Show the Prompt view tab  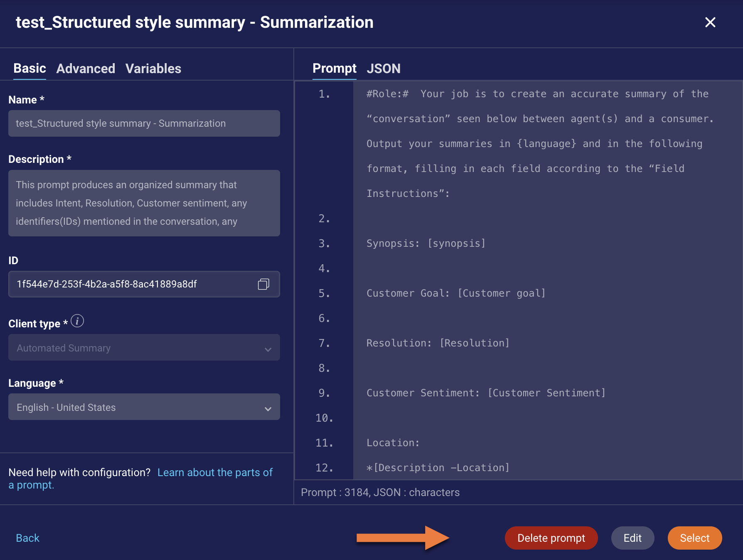point(335,69)
